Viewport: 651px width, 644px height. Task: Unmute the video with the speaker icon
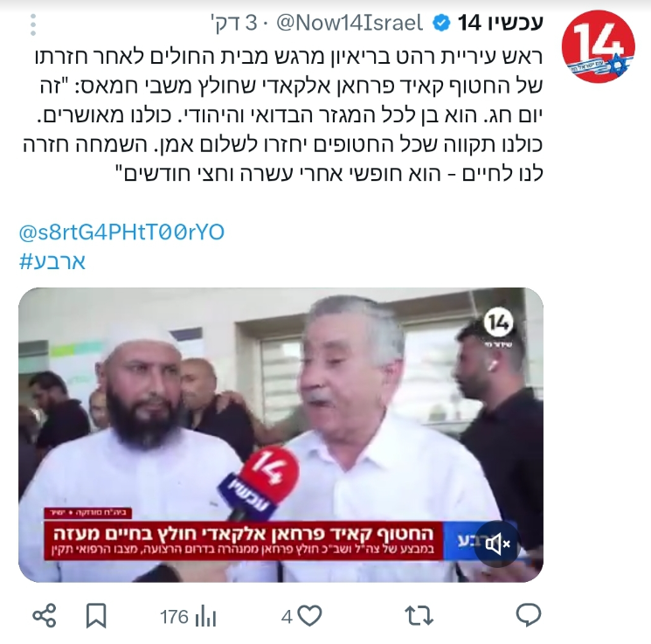pyautogui.click(x=497, y=544)
